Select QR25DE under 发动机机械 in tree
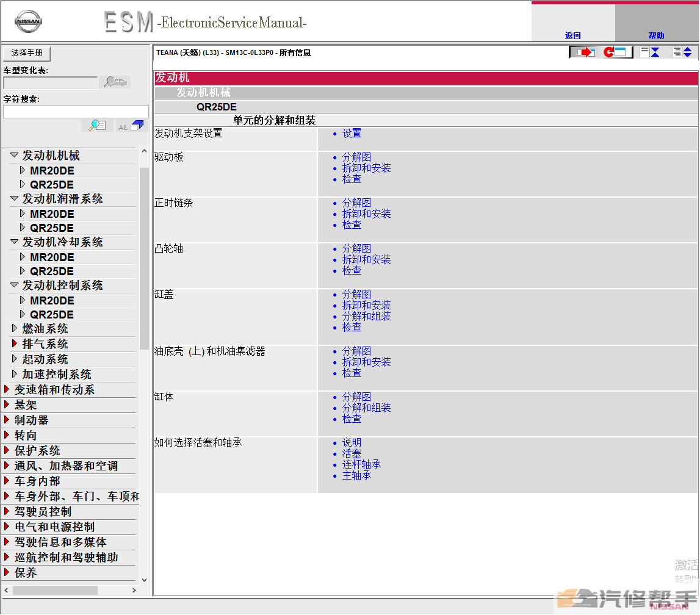This screenshot has height=615, width=700. pos(52,185)
